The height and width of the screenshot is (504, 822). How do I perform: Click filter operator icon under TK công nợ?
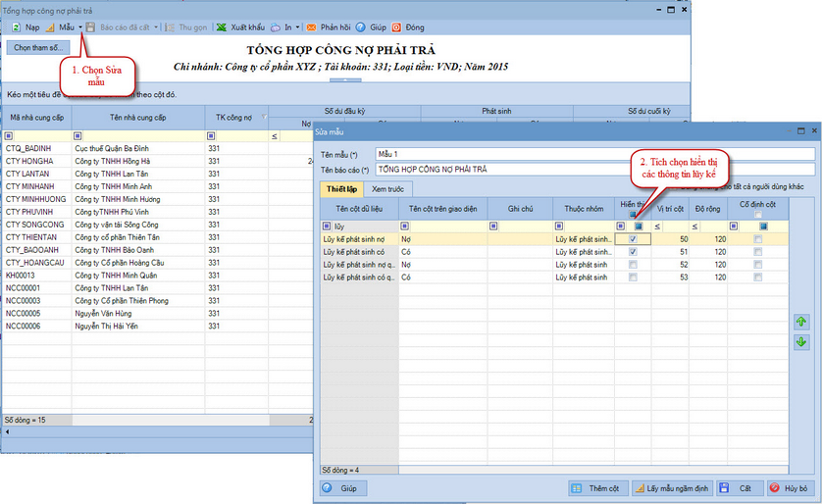[x=211, y=135]
